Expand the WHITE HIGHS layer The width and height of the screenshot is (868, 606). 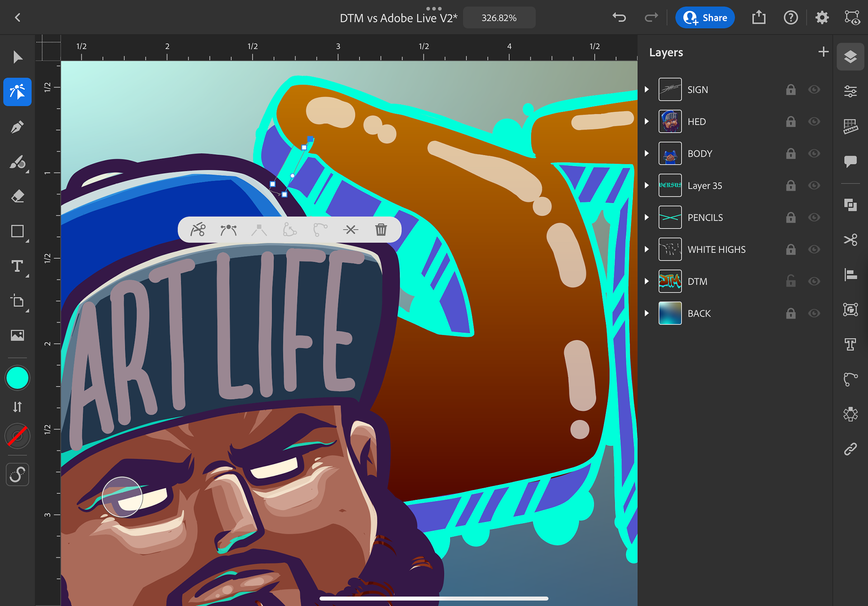coord(647,249)
